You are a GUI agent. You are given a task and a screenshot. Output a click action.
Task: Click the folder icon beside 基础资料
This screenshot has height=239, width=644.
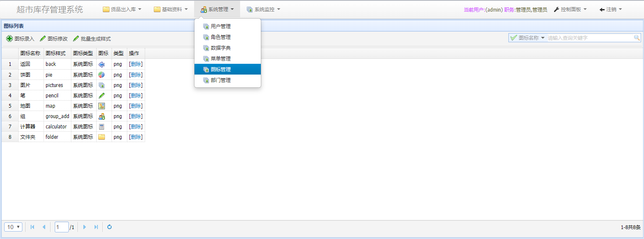(157, 9)
